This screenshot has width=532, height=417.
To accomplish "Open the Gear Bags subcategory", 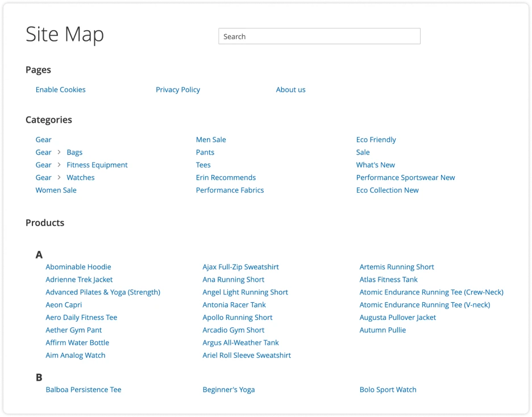I will [74, 152].
